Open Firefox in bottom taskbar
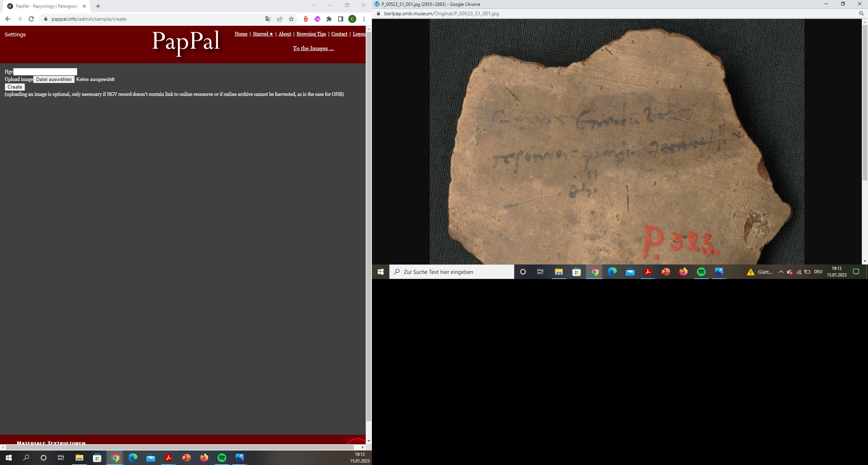 click(x=204, y=458)
